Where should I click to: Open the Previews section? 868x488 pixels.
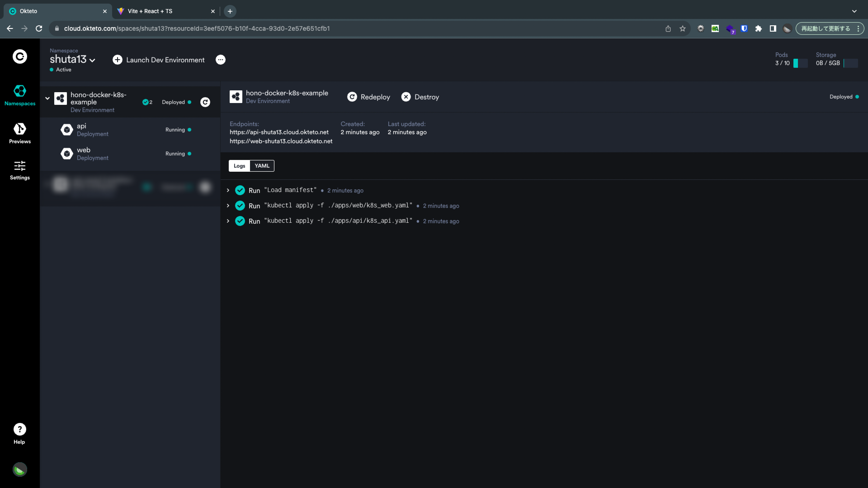click(x=19, y=133)
